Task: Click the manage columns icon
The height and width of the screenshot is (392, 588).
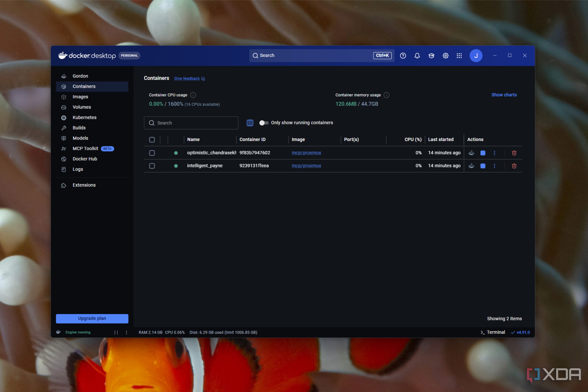Action: (250, 123)
